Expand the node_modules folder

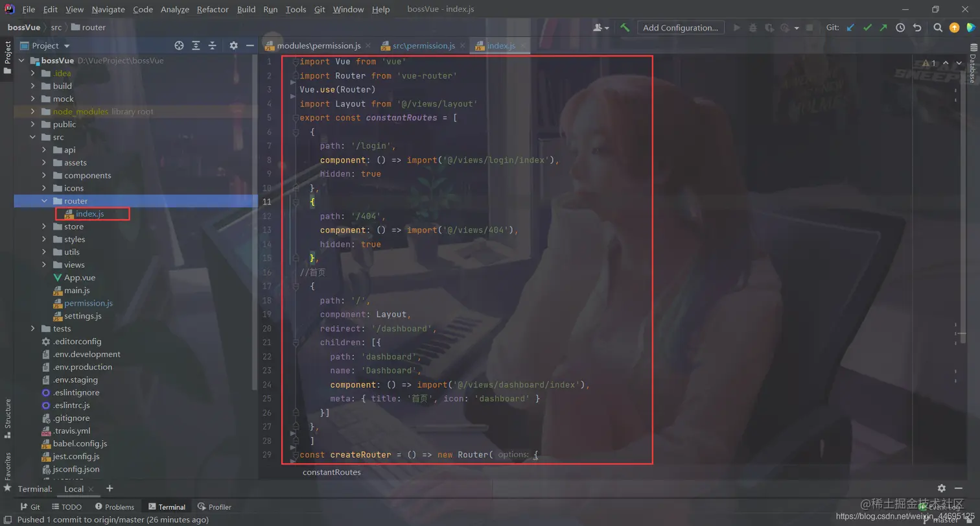(x=33, y=112)
